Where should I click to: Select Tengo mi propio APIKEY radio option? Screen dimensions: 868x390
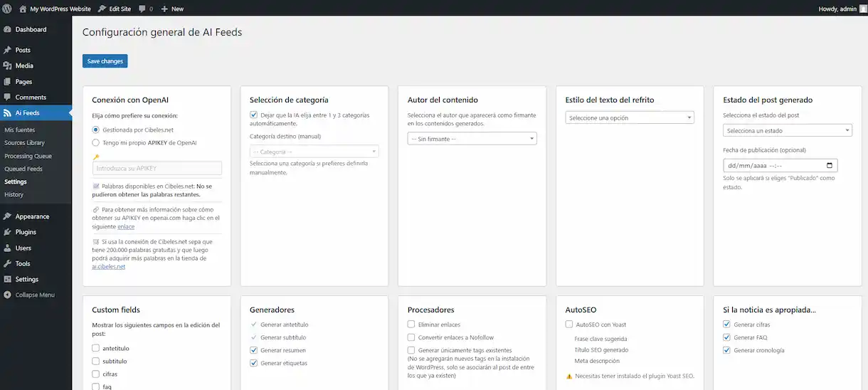pyautogui.click(x=96, y=143)
